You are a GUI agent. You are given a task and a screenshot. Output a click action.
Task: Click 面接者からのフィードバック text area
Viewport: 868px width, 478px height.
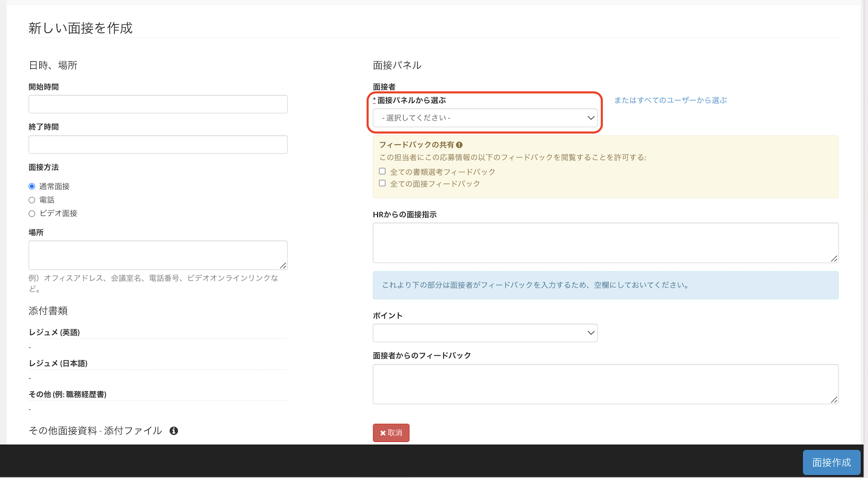coord(605,384)
